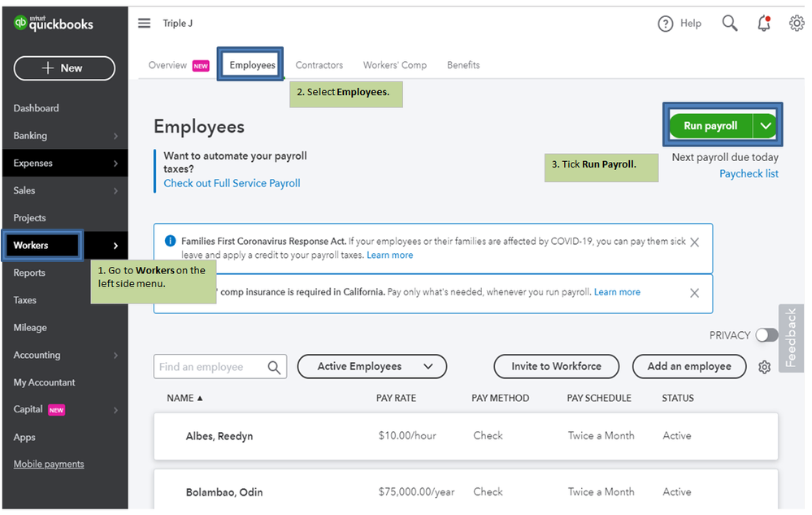
Task: Open the top-right Settings gear icon
Action: tap(797, 24)
